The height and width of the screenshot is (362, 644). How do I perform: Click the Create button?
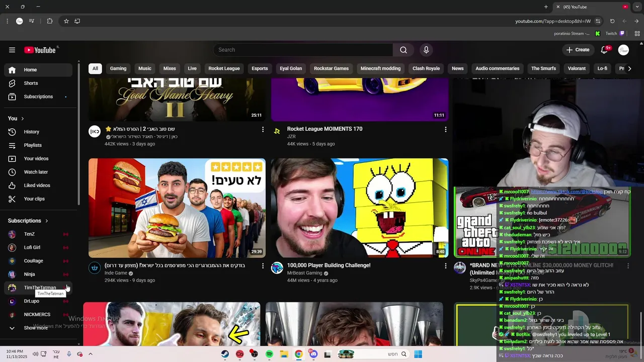tap(578, 50)
